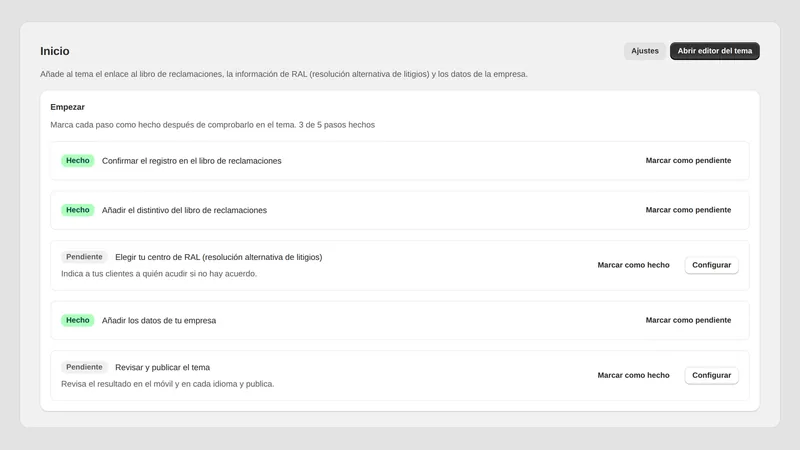The image size is (800, 450).
Task: Mark 'Confirmar el registro' as pendiente
Action: pyautogui.click(x=688, y=161)
